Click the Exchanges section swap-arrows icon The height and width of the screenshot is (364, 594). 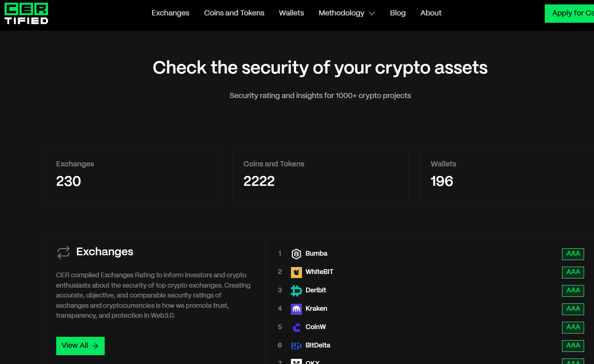[63, 252]
